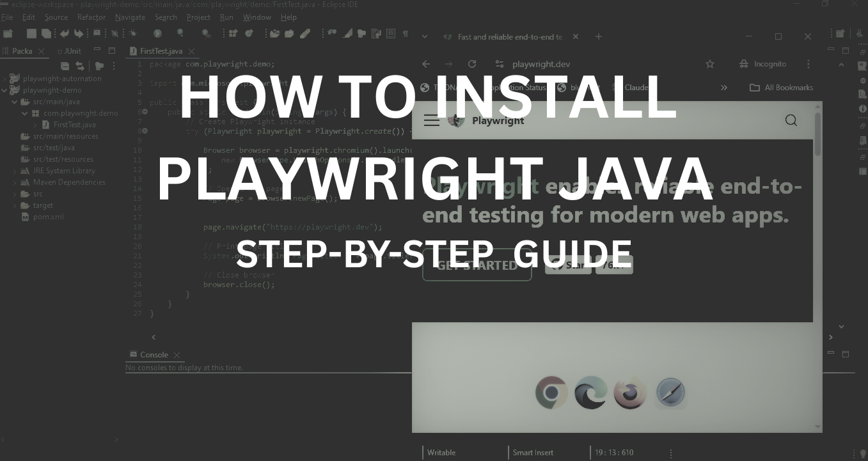This screenshot has height=461, width=868.
Task: Click the Link with Editor icon in Package Explorer
Action: click(80, 66)
